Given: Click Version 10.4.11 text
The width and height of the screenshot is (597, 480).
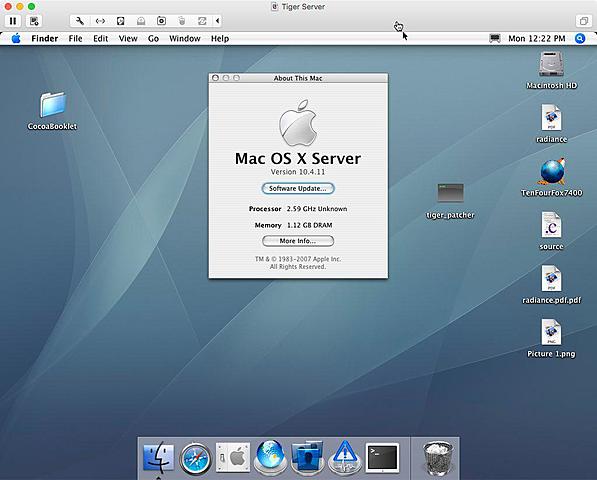Looking at the screenshot, I should pyautogui.click(x=298, y=172).
